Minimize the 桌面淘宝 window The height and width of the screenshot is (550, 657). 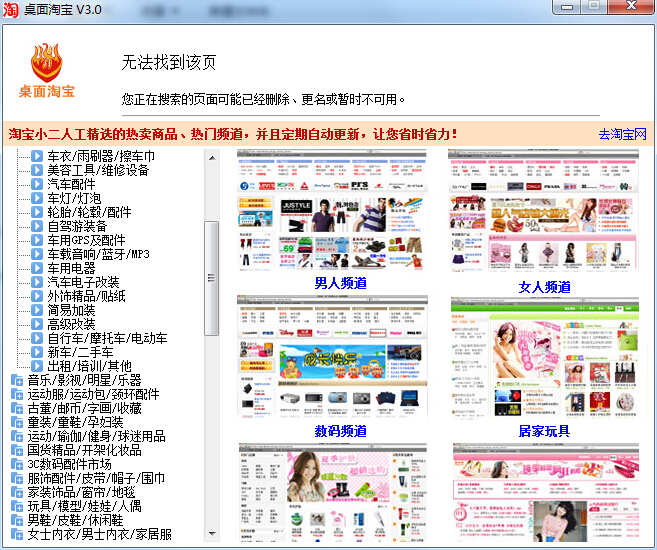566,7
